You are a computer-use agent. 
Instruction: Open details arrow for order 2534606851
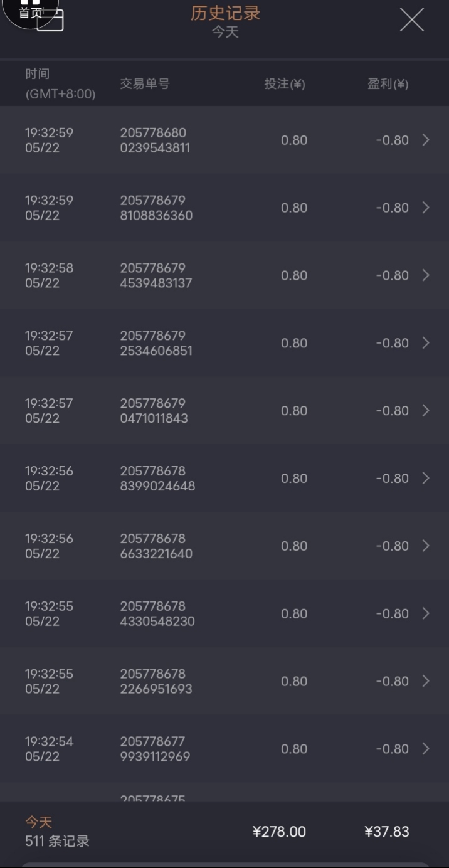[x=426, y=343]
